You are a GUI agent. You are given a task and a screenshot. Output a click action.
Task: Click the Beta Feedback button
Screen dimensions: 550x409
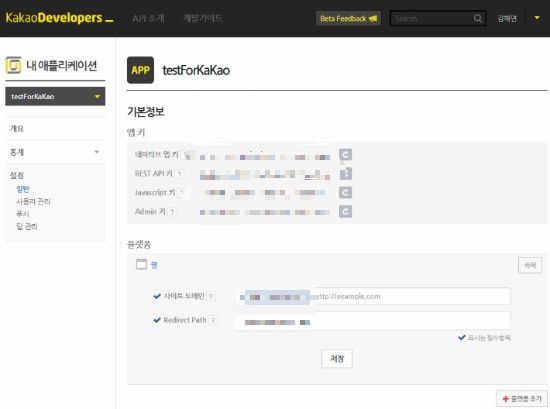click(348, 19)
